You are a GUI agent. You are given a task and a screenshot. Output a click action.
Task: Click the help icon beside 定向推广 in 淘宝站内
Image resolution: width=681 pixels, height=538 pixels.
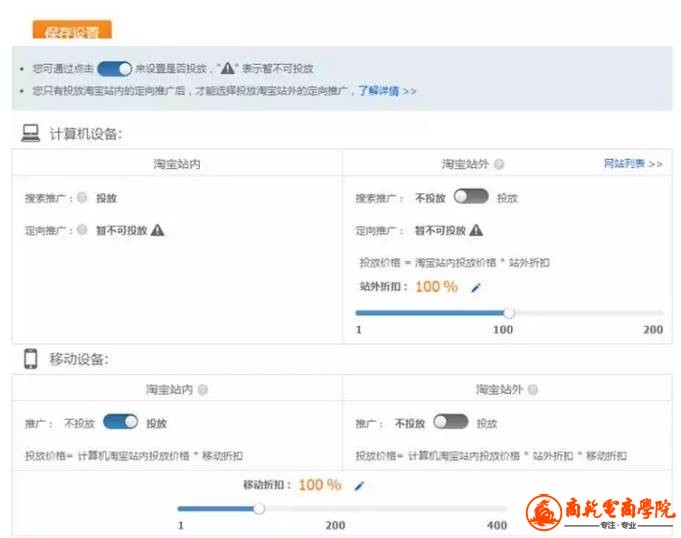click(82, 229)
